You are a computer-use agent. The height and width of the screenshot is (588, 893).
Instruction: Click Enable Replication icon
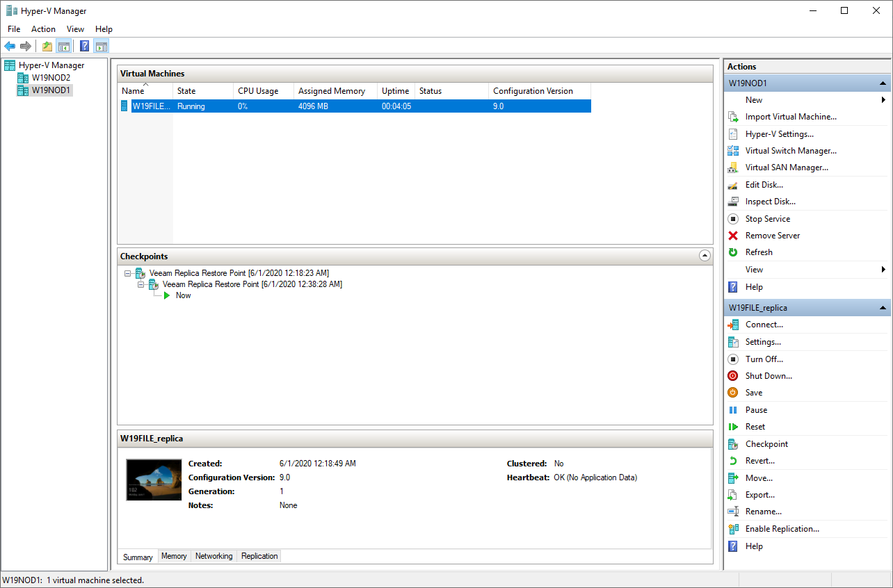pyautogui.click(x=732, y=529)
